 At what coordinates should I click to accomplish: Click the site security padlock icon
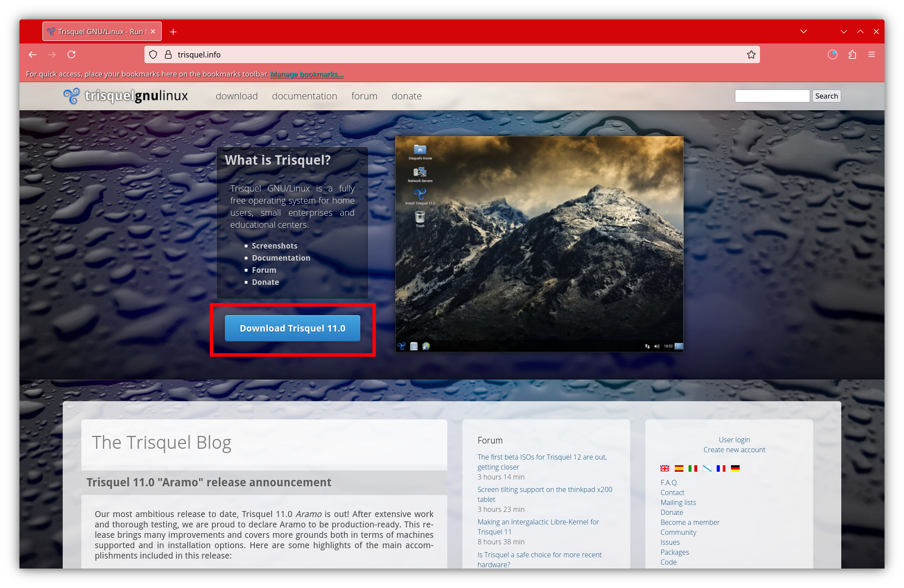pyautogui.click(x=168, y=54)
